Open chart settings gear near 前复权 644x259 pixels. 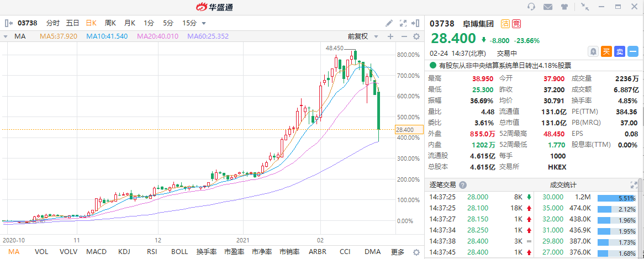tap(416, 36)
